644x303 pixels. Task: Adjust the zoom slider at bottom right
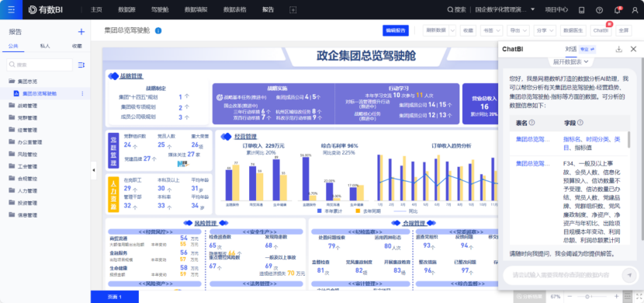(x=587, y=297)
